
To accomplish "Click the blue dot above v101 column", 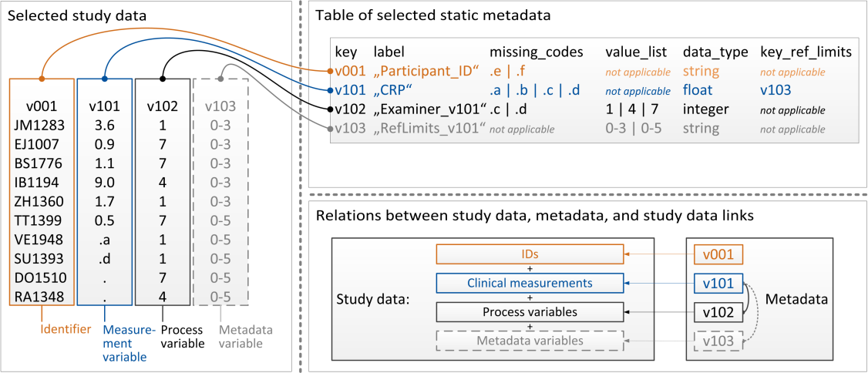I will (x=104, y=78).
